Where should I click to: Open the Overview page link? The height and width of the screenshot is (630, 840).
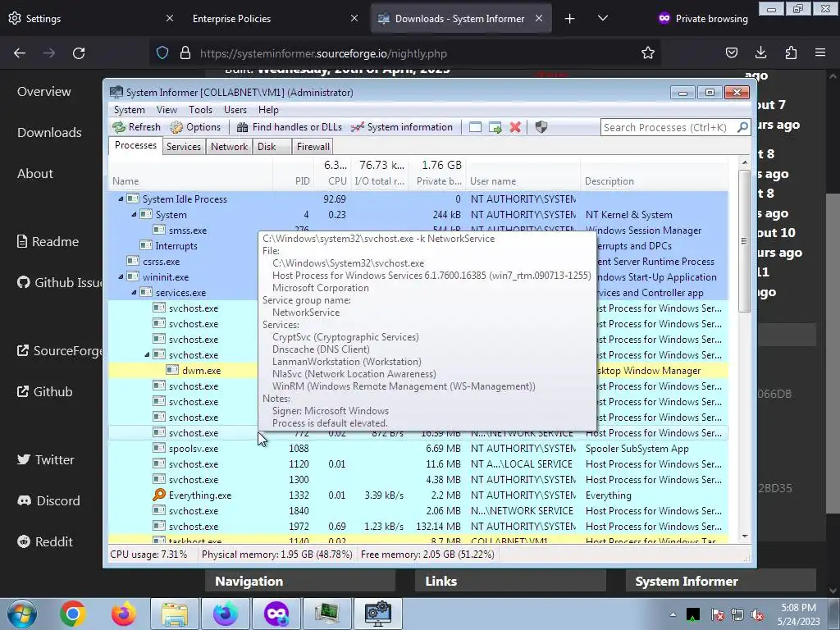point(44,92)
